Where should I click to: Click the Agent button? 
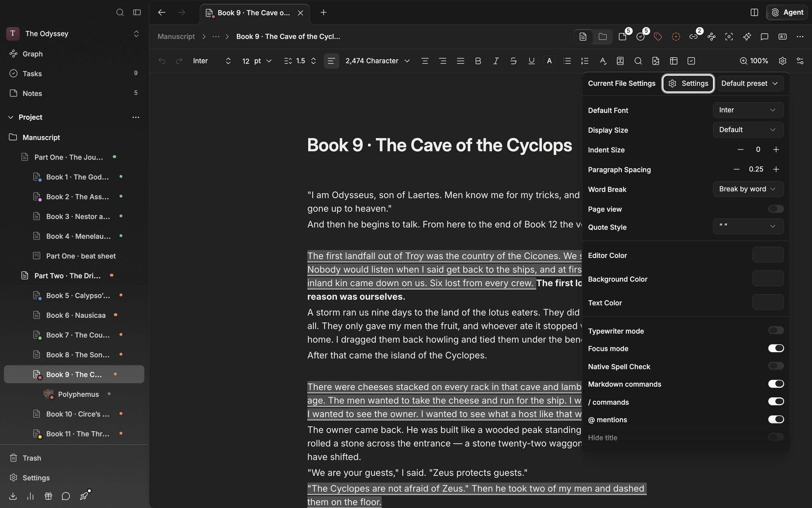pyautogui.click(x=787, y=12)
